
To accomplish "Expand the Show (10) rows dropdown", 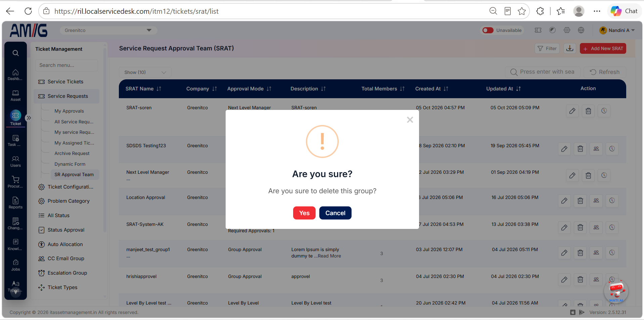I will point(145,72).
